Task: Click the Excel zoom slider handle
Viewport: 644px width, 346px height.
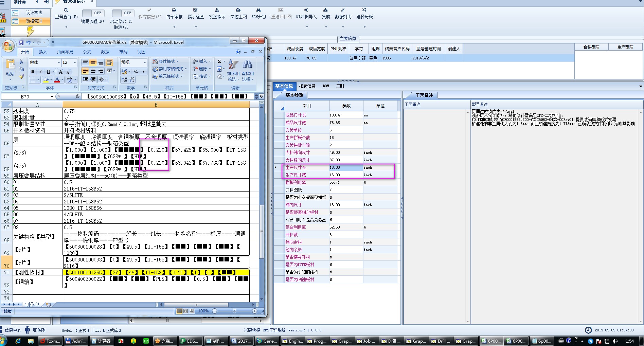Action: click(234, 311)
